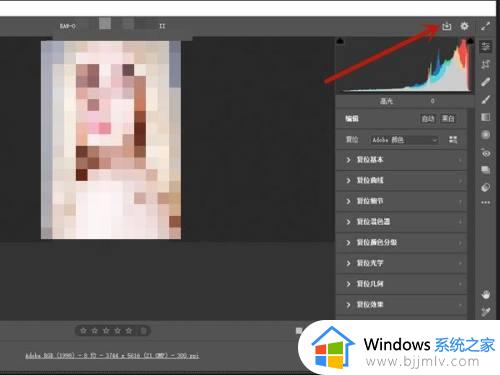Screen dimensions: 500x375
Task: Click the histogram graph
Action: pyautogui.click(x=405, y=65)
